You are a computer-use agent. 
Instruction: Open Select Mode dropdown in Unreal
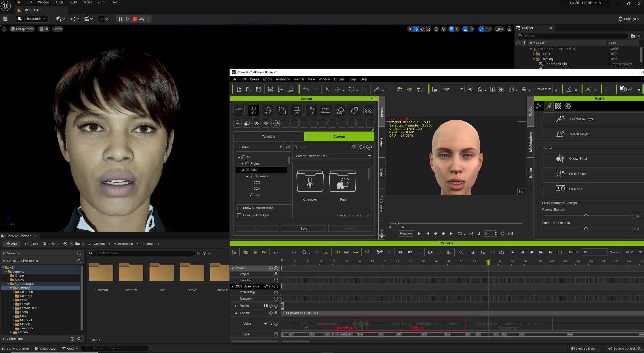pyautogui.click(x=32, y=19)
